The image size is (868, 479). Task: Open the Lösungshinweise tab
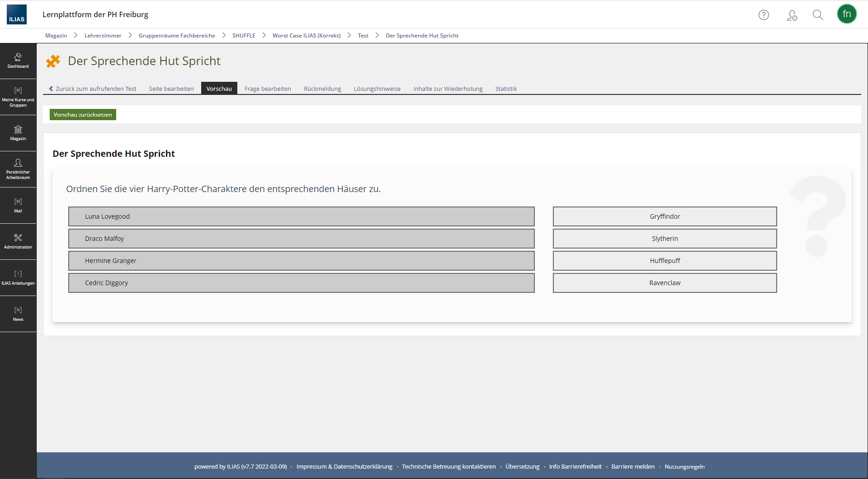(x=377, y=89)
